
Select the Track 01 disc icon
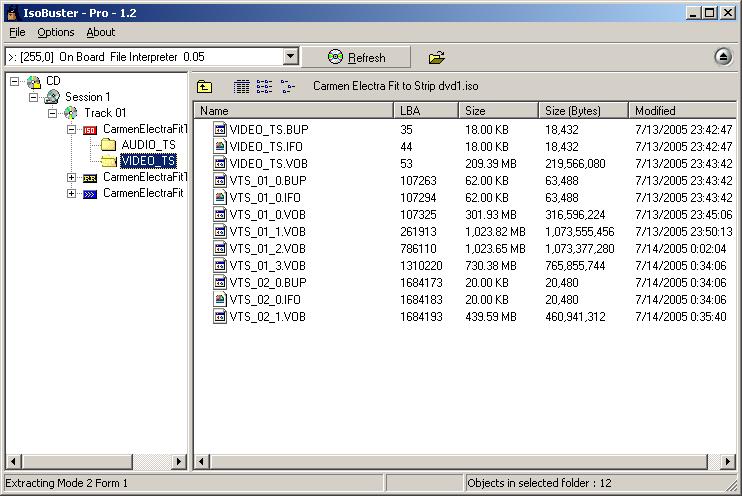tap(71, 113)
